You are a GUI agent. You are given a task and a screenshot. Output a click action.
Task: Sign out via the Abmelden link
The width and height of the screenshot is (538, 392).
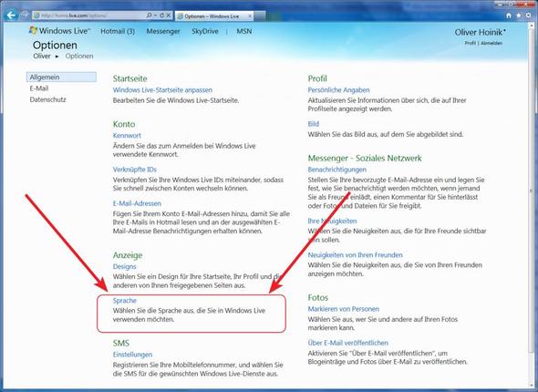point(491,43)
